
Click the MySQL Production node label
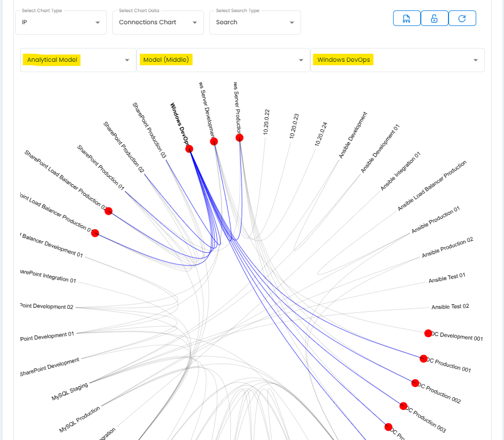coord(79,420)
